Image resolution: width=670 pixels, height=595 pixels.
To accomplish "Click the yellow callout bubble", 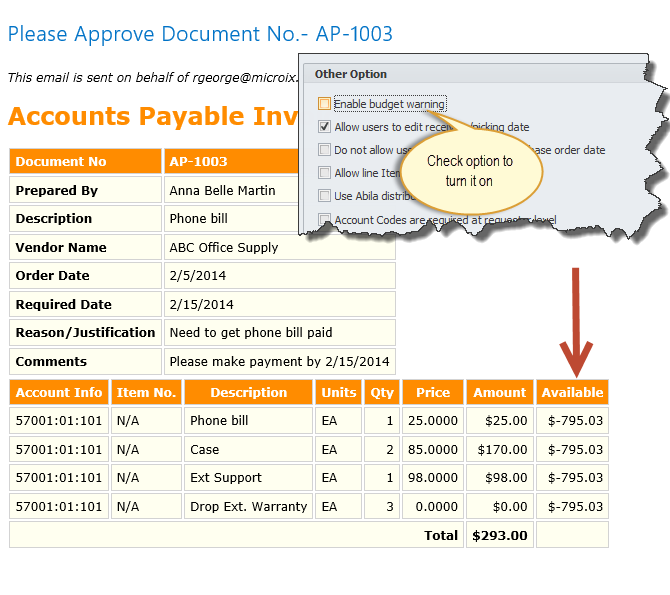I will click(x=469, y=170).
